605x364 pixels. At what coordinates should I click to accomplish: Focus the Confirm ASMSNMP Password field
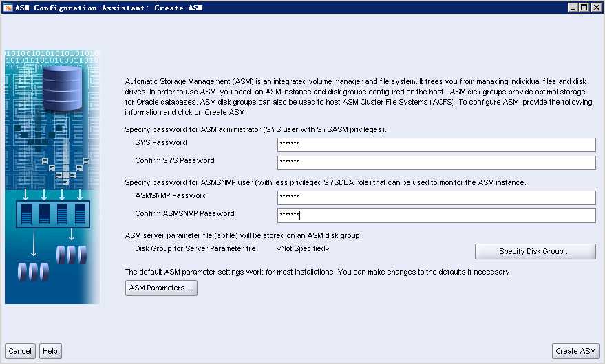436,216
